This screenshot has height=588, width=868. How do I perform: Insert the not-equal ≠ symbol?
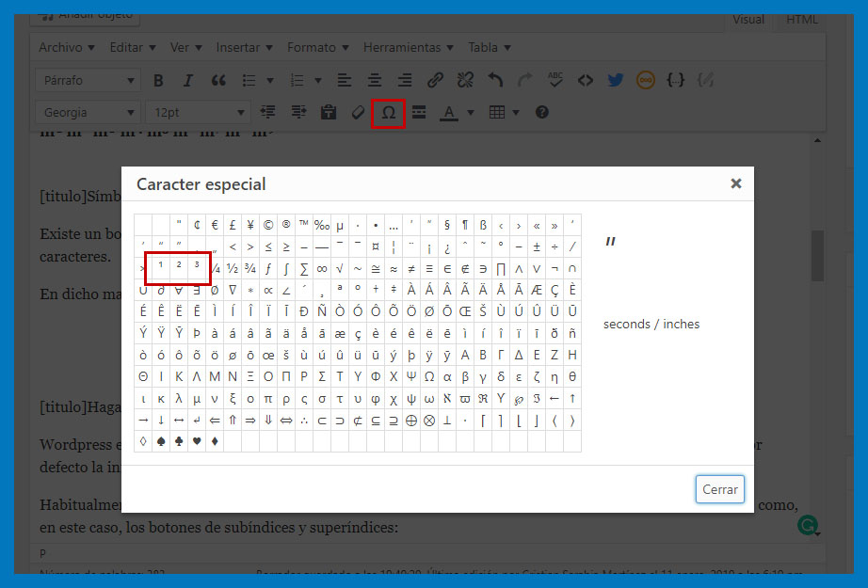tap(411, 269)
